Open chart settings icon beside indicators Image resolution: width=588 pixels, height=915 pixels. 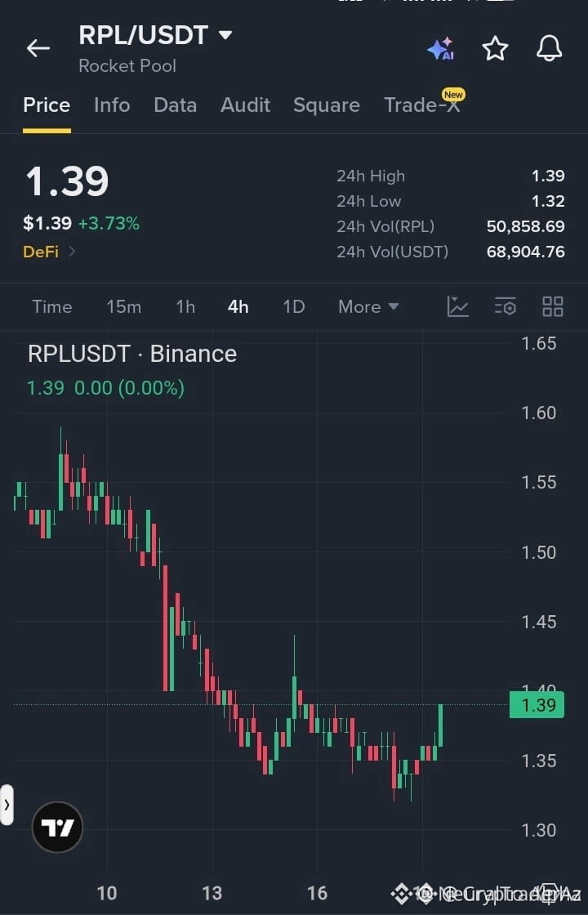[x=506, y=306]
